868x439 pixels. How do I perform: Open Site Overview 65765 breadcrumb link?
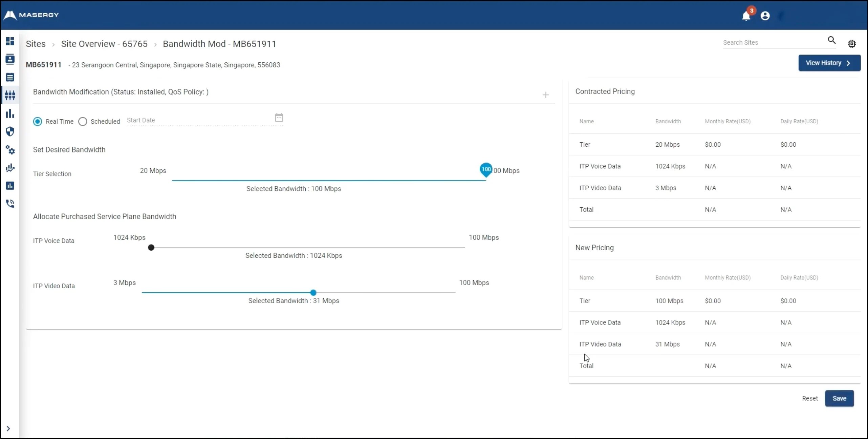click(104, 44)
